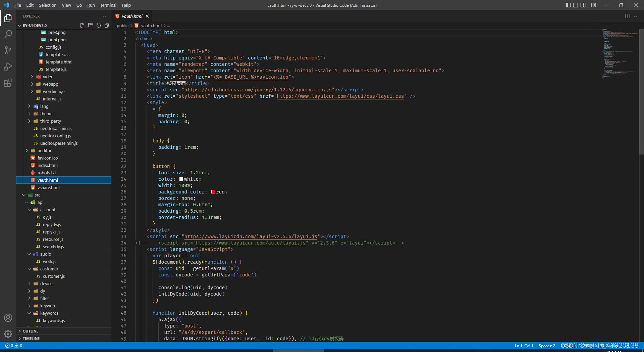644x352 pixels.
Task: Open the Manage gear icon
Action: (8, 334)
